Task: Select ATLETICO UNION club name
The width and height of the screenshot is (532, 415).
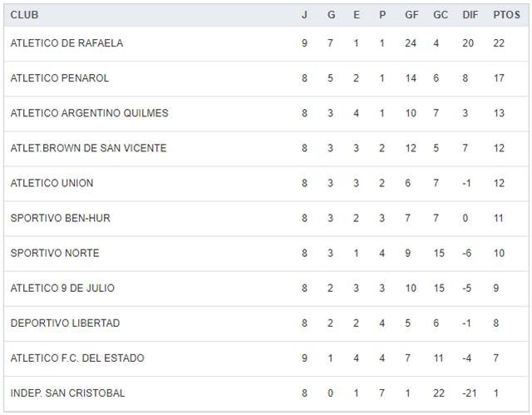Action: pyautogui.click(x=52, y=183)
